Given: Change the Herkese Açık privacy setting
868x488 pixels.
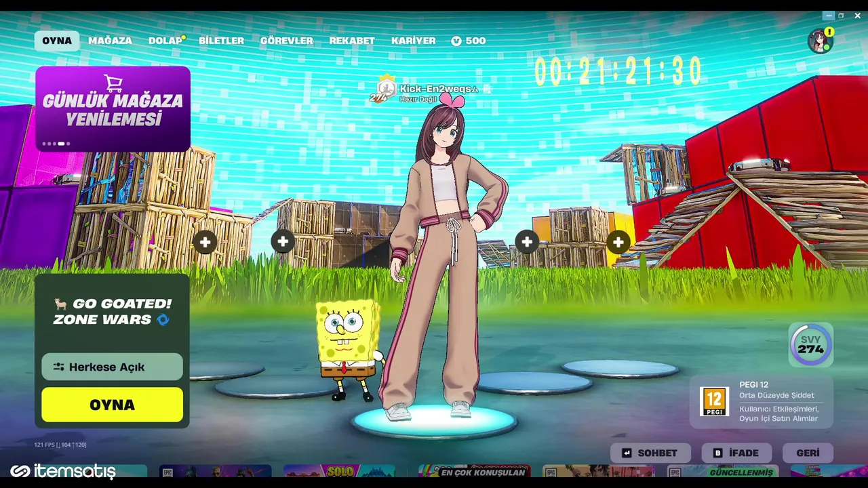Looking at the screenshot, I should tap(112, 367).
